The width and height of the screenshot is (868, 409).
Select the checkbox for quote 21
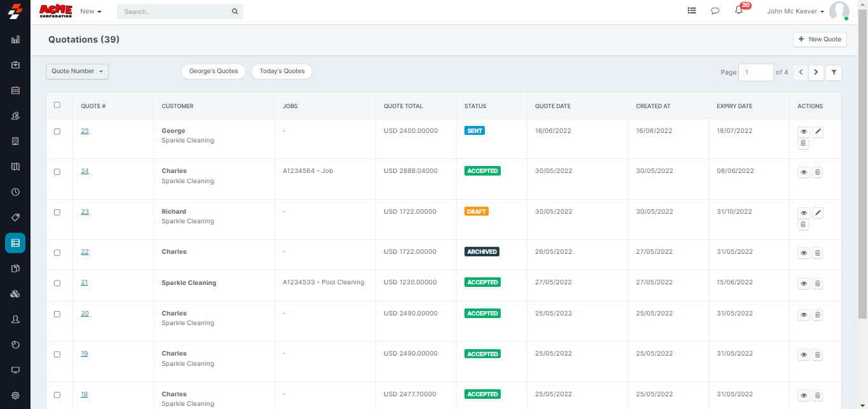click(57, 283)
